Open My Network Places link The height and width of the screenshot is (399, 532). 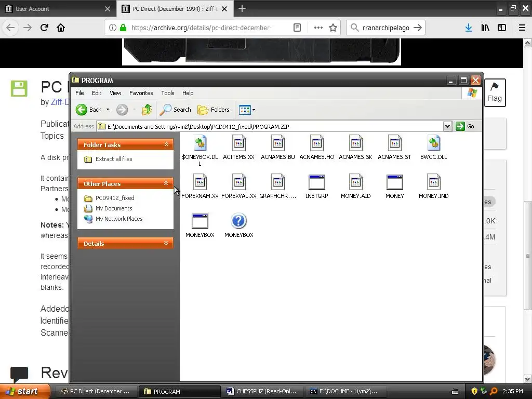click(119, 219)
